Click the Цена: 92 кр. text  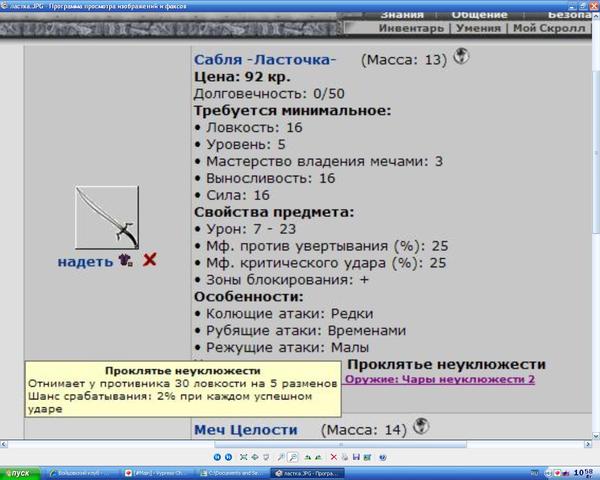click(x=242, y=77)
